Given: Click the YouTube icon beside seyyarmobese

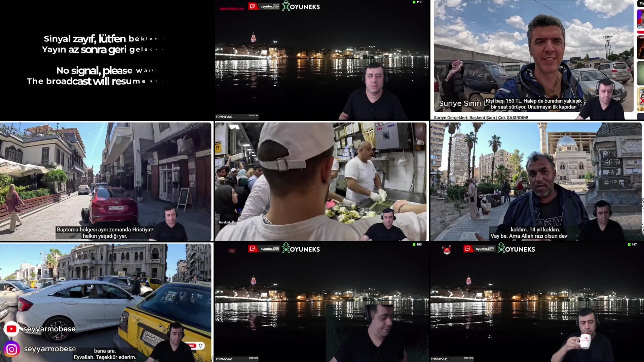Looking at the screenshot, I should pos(11,329).
